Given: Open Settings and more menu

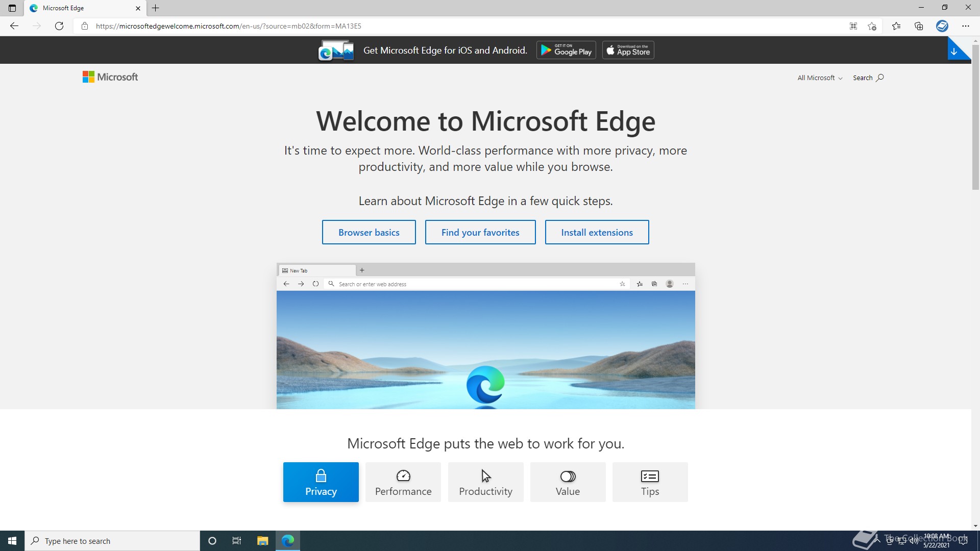Looking at the screenshot, I should [965, 26].
